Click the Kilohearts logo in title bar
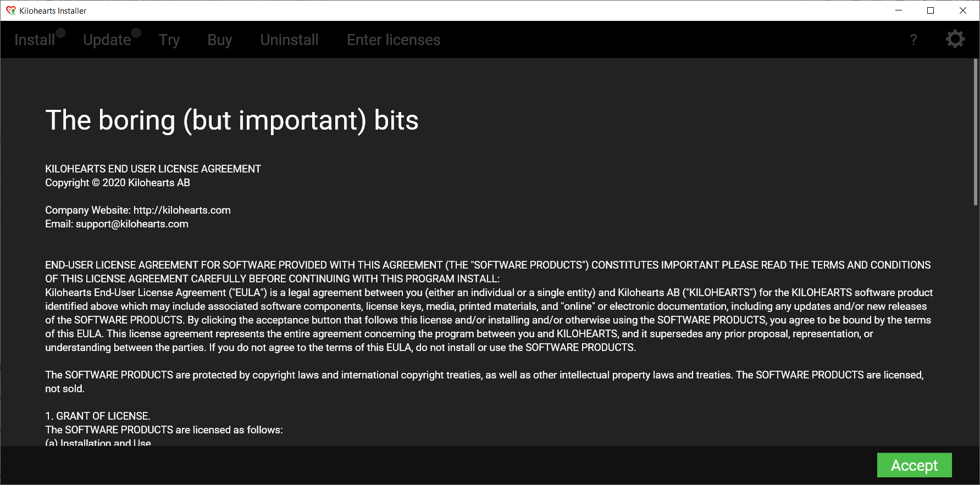Screen dimensions: 980x485 (x=10, y=10)
